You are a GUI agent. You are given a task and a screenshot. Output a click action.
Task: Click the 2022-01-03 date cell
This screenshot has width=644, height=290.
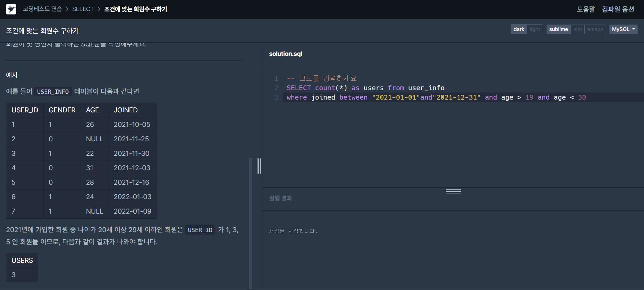[133, 197]
